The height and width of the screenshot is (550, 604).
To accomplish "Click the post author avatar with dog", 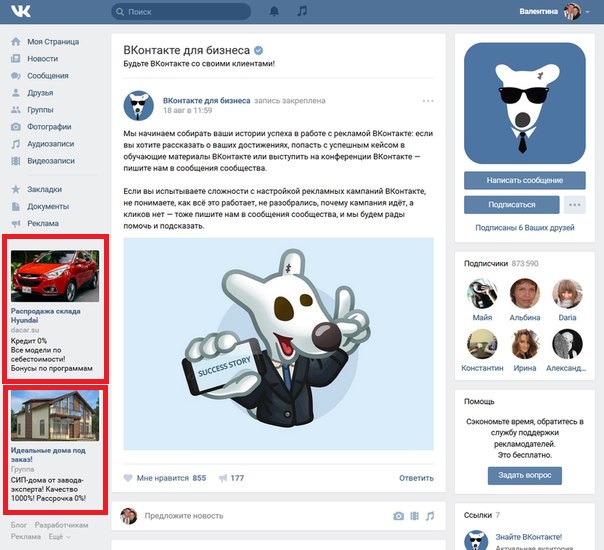I will coord(139,106).
